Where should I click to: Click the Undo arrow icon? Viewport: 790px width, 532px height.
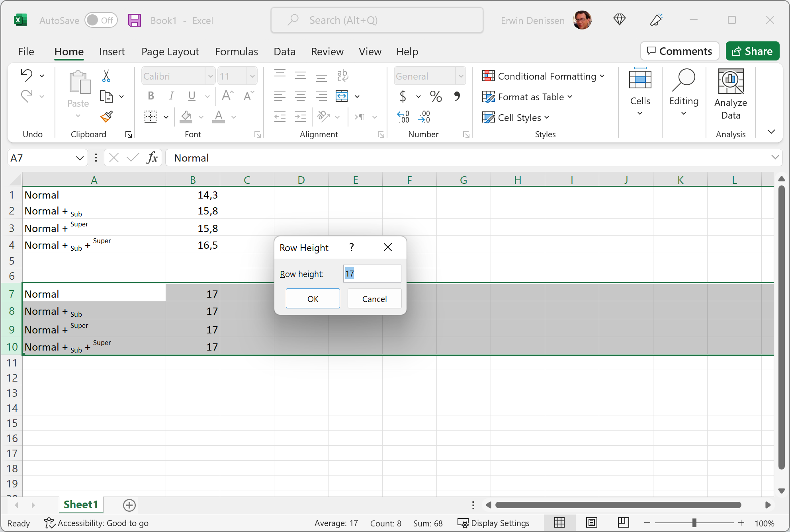pos(27,75)
